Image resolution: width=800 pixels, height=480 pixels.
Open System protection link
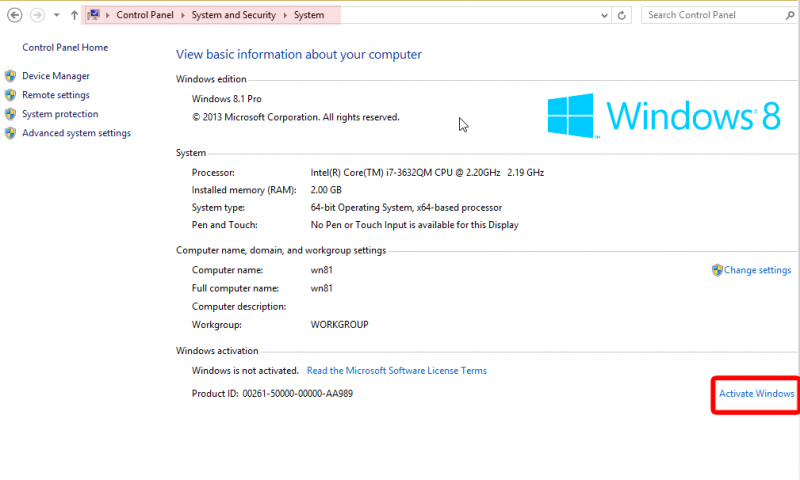(60, 114)
